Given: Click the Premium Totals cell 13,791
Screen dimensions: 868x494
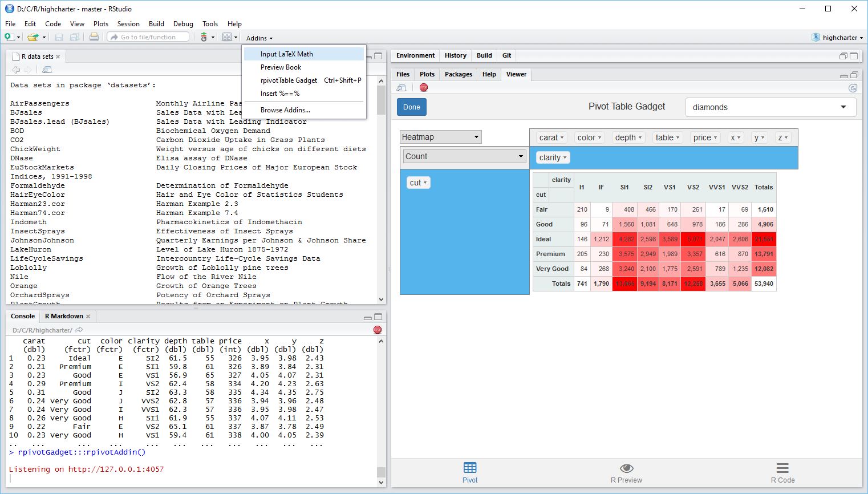Looking at the screenshot, I should 764,254.
